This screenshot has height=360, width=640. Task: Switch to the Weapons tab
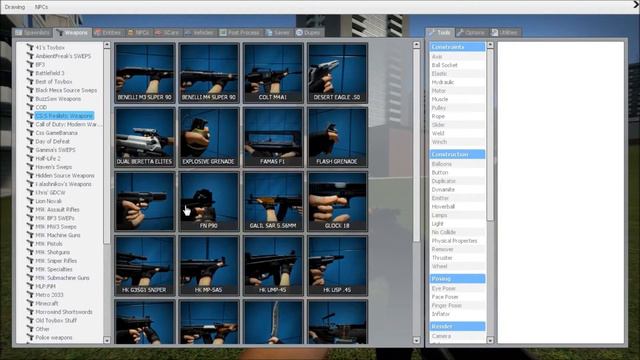point(73,33)
